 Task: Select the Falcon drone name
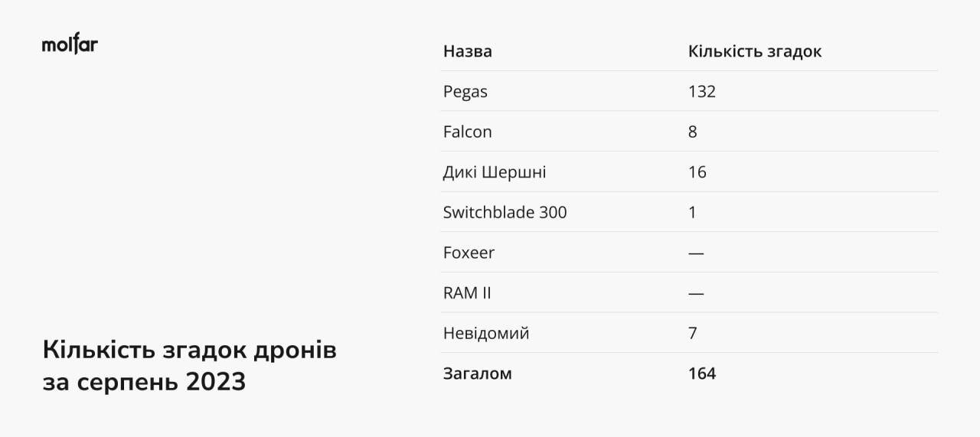coord(467,132)
